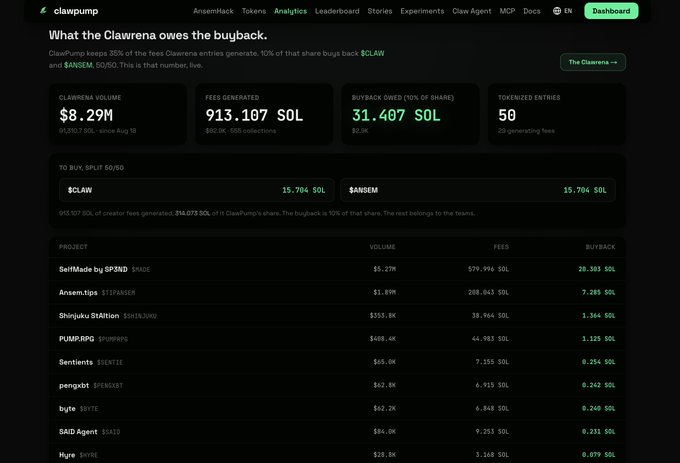The height and width of the screenshot is (463, 680).
Task: Click the Tokenized Entries value 50
Action: point(507,115)
